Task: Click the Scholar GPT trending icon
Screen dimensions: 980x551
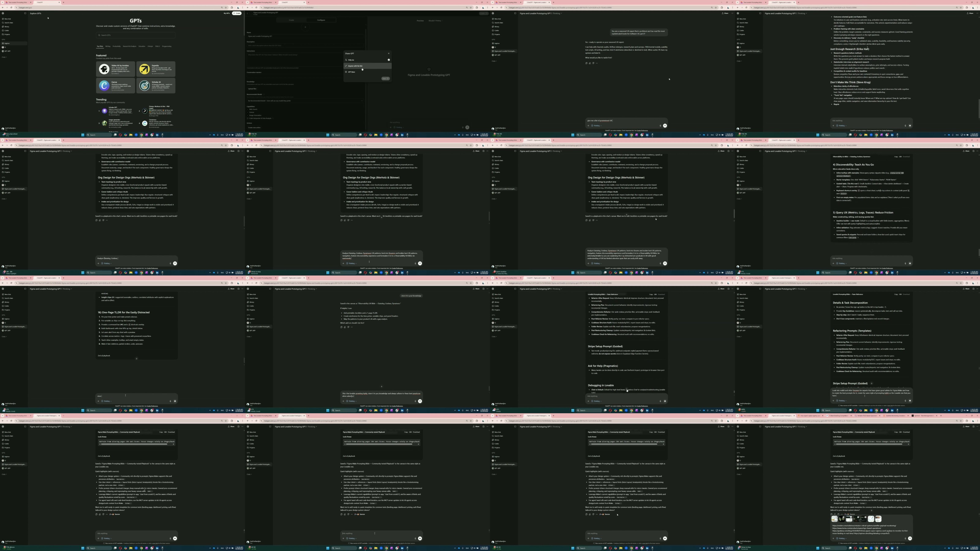Action: pos(104,111)
